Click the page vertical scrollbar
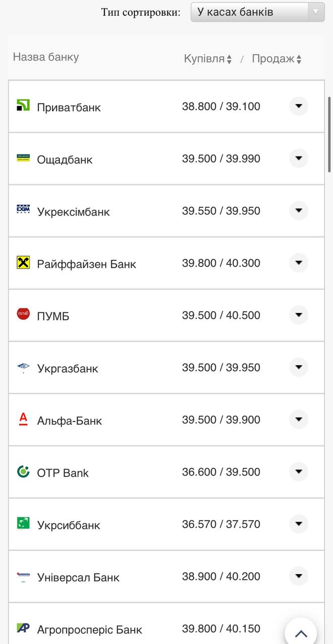 [330, 135]
